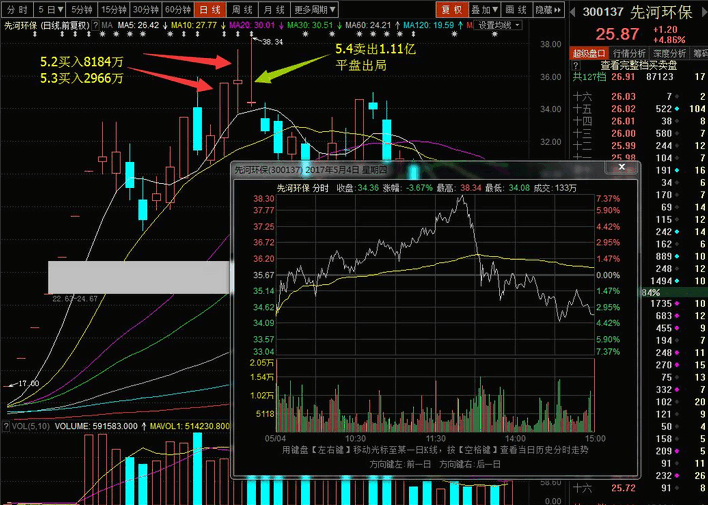708x505 pixels.
Task: Click the MA20: 30.01 value
Action: point(252,25)
